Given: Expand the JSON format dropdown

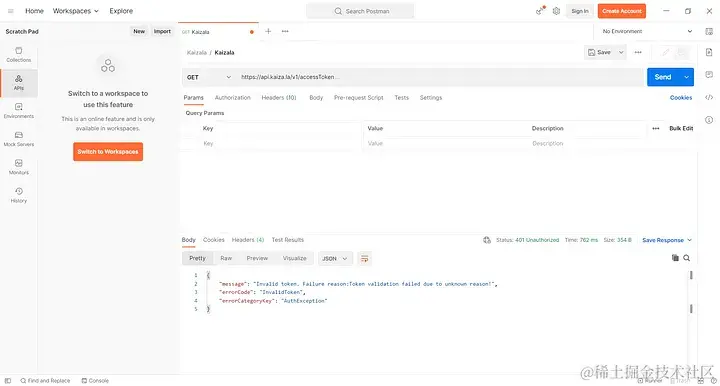Looking at the screenshot, I should (335, 258).
